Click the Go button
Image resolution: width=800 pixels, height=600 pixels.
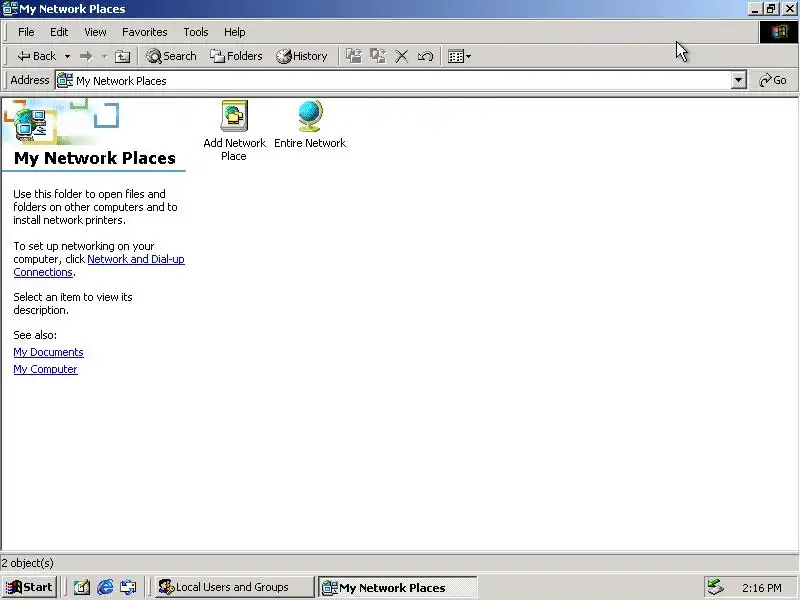coord(773,81)
